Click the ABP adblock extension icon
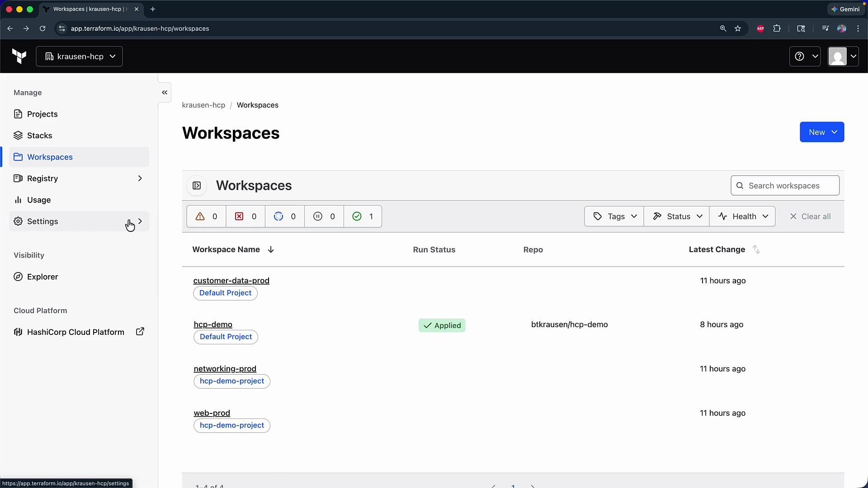This screenshot has width=868, height=488. click(x=760, y=28)
